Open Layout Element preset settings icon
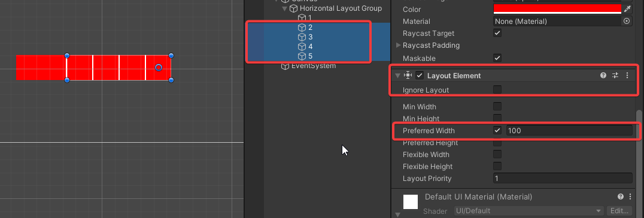The height and width of the screenshot is (218, 644). [615, 75]
